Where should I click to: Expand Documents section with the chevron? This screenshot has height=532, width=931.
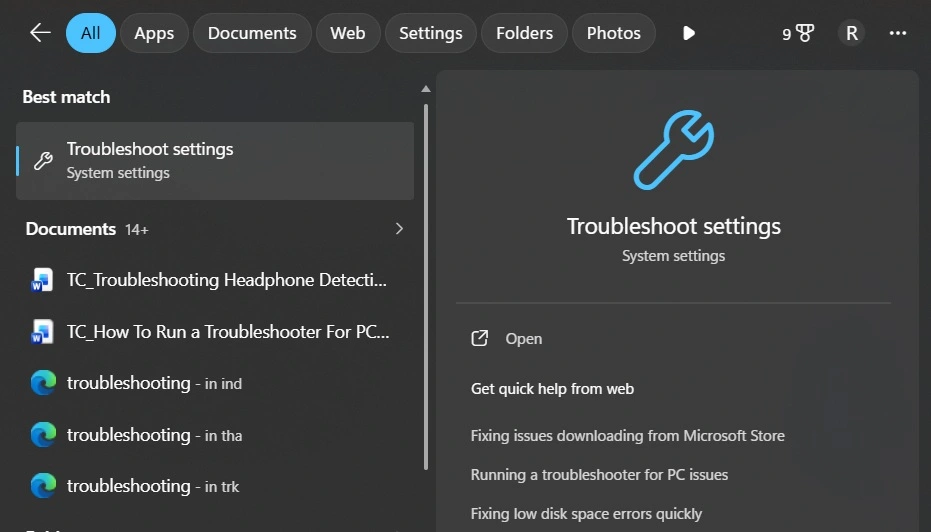coord(400,229)
